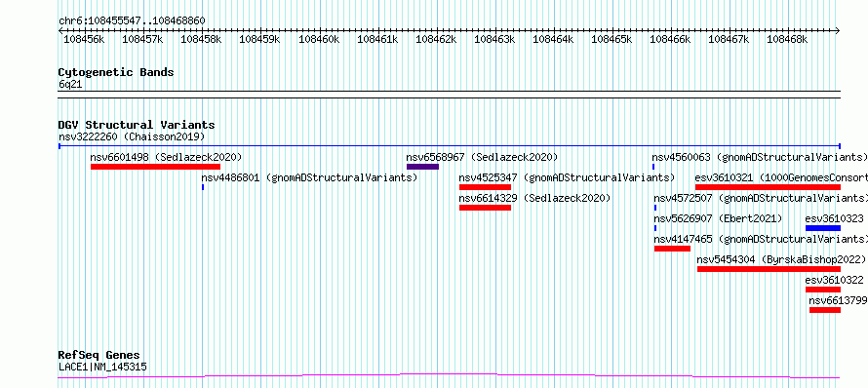868x388 pixels.
Task: Open the nsv4525347 gnomAD variant label
Action: point(568,177)
